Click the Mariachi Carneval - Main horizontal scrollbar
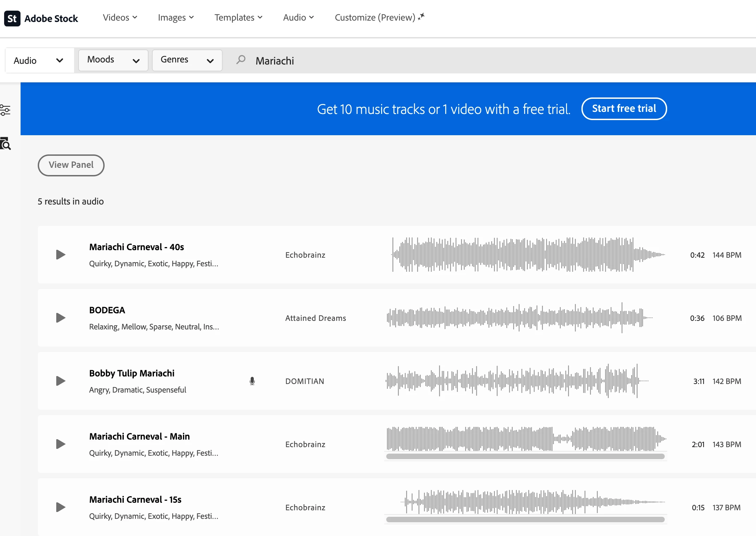This screenshot has width=756, height=536. (x=525, y=456)
